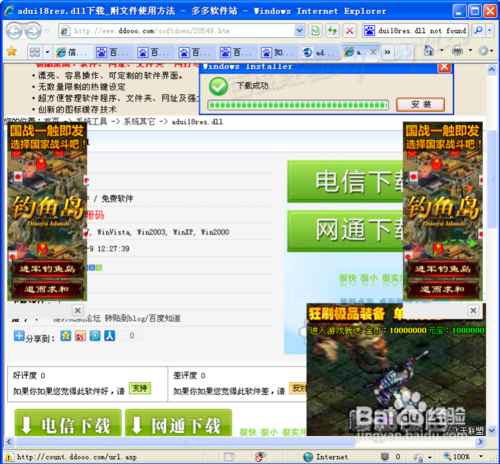Click the large 网通下载 green button

click(x=345, y=231)
